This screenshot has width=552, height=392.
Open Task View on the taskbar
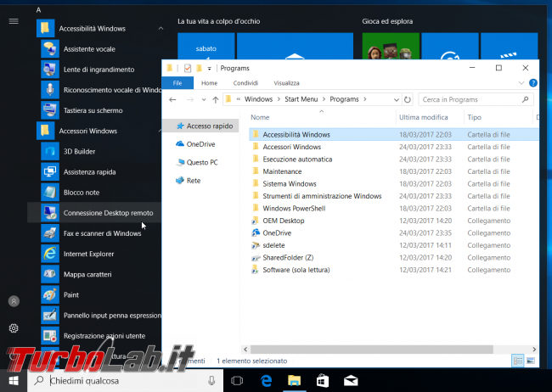pyautogui.click(x=237, y=380)
